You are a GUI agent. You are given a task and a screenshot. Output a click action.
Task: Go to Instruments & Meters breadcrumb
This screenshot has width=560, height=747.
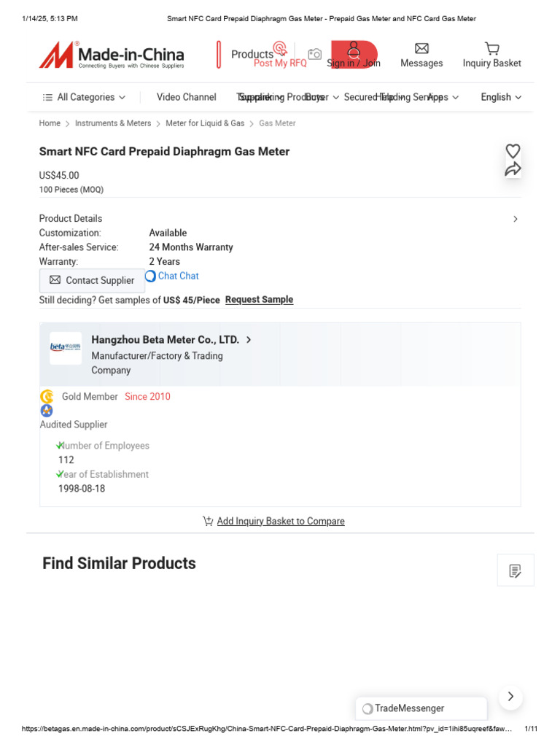tap(113, 123)
